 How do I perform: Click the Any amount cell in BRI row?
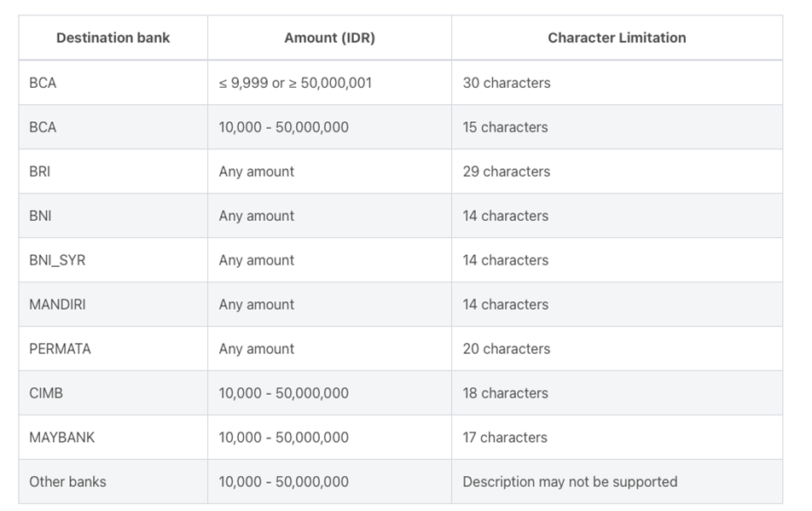329,171
